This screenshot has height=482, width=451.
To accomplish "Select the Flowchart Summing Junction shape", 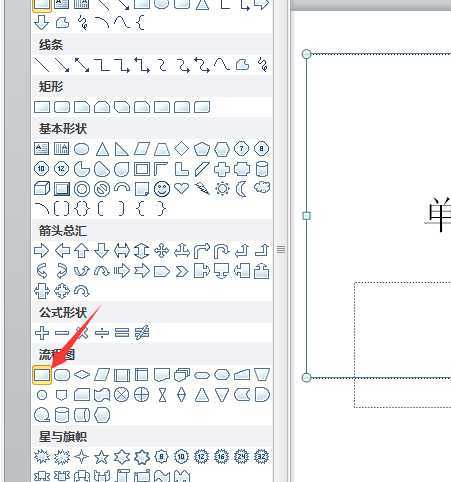I will [x=122, y=395].
